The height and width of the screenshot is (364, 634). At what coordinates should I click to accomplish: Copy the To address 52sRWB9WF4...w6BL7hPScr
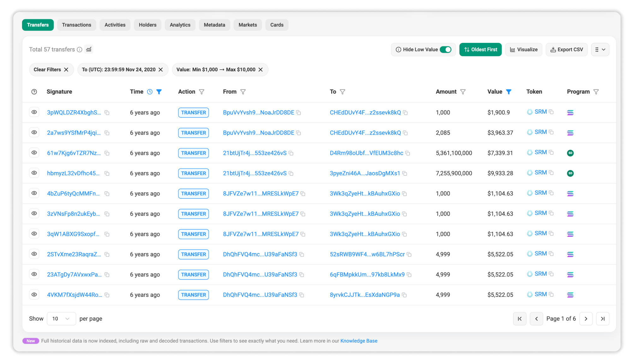click(409, 254)
